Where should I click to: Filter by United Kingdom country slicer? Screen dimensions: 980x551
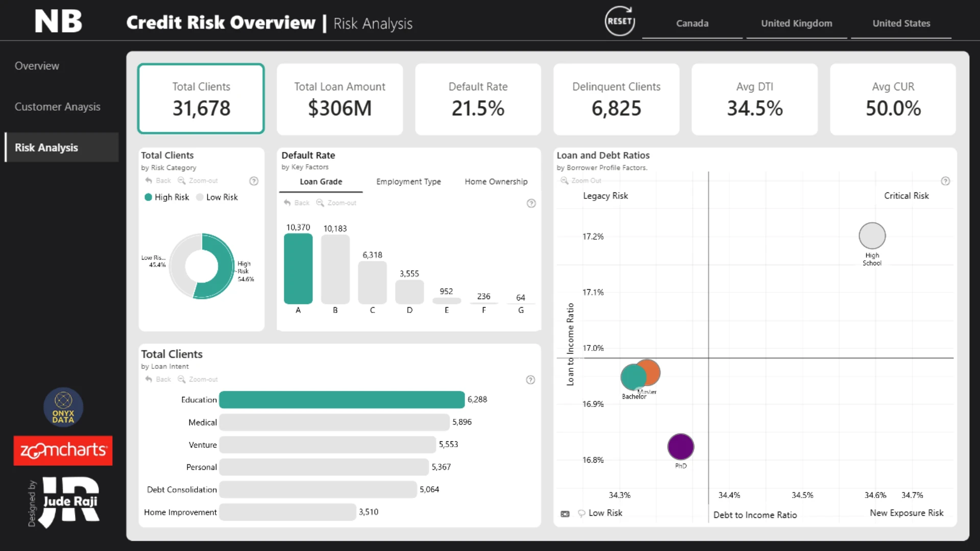[796, 23]
